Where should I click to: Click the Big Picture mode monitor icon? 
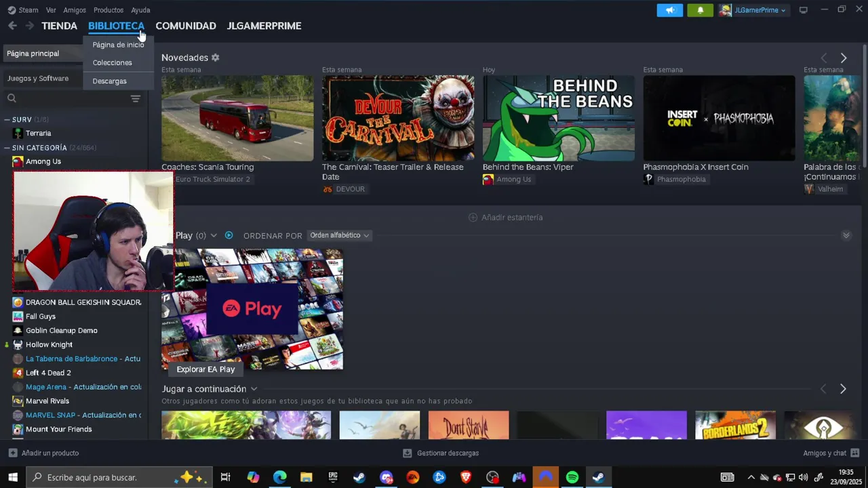click(x=804, y=10)
